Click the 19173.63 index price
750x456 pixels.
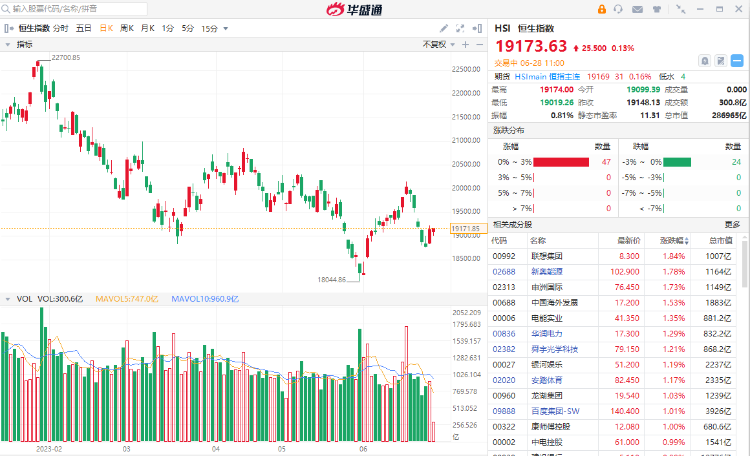(531, 46)
